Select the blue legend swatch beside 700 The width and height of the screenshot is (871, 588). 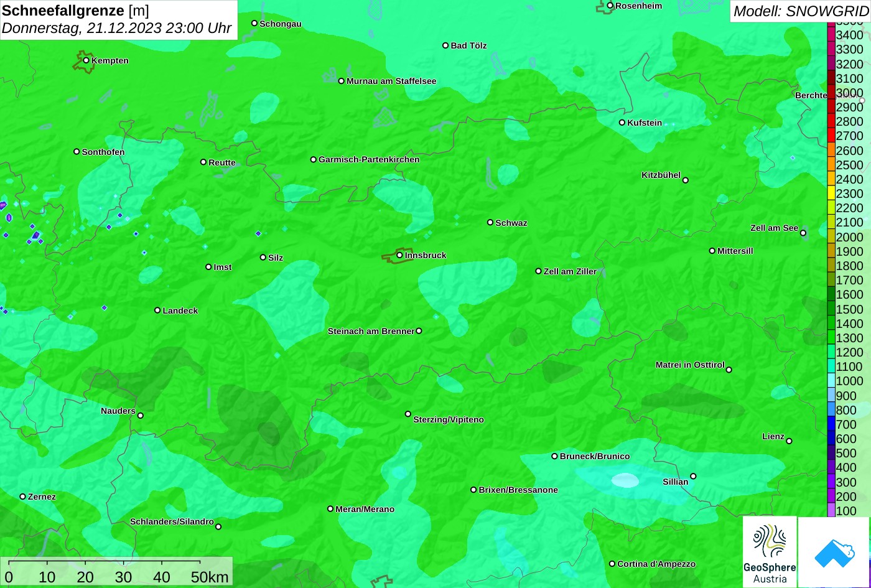click(x=831, y=424)
